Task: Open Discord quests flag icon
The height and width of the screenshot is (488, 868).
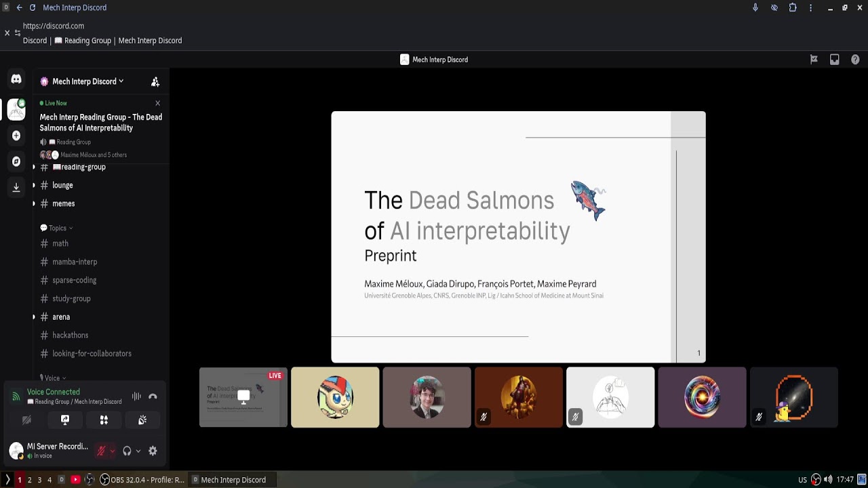Action: [x=814, y=60]
